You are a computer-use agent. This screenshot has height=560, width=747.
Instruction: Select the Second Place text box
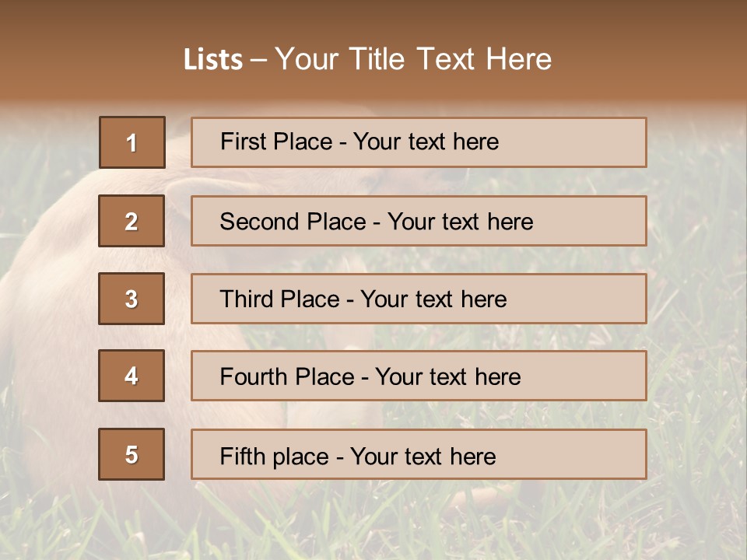(x=419, y=221)
